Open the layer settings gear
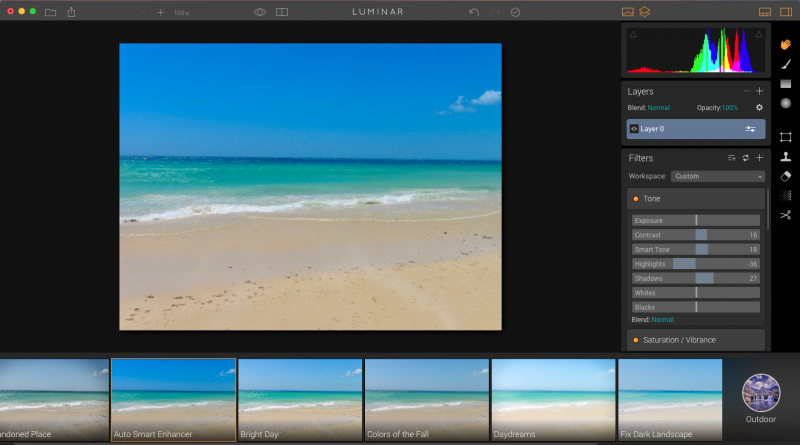Viewport: 800px width, 445px height. coord(759,108)
